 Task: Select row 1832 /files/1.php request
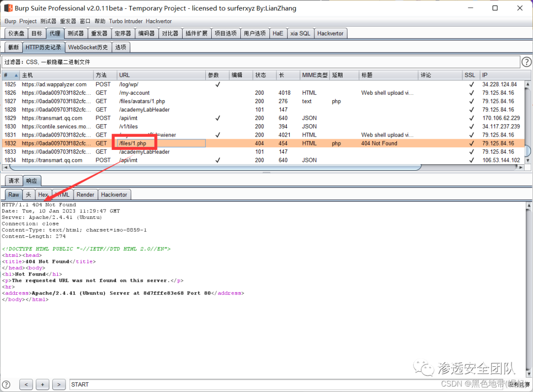[264, 143]
